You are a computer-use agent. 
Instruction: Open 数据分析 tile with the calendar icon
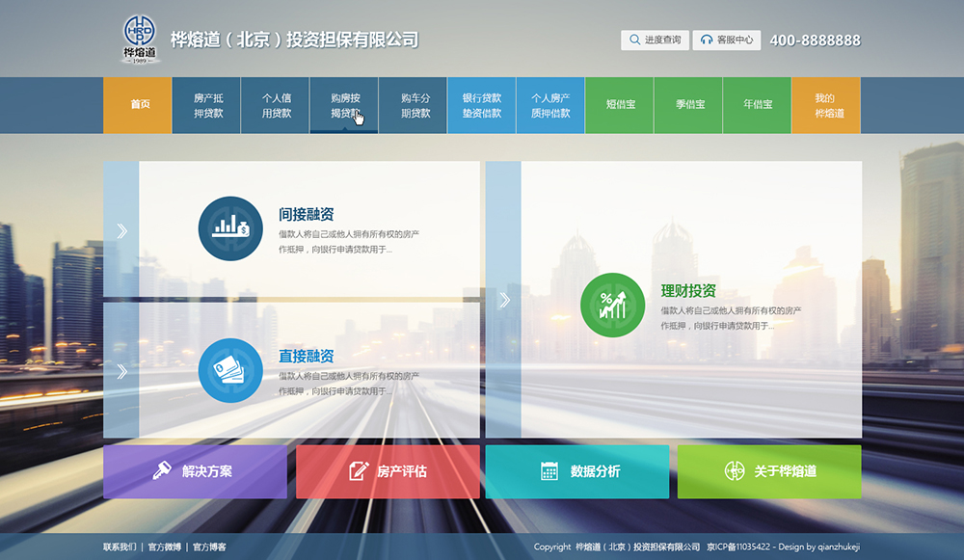(x=576, y=471)
